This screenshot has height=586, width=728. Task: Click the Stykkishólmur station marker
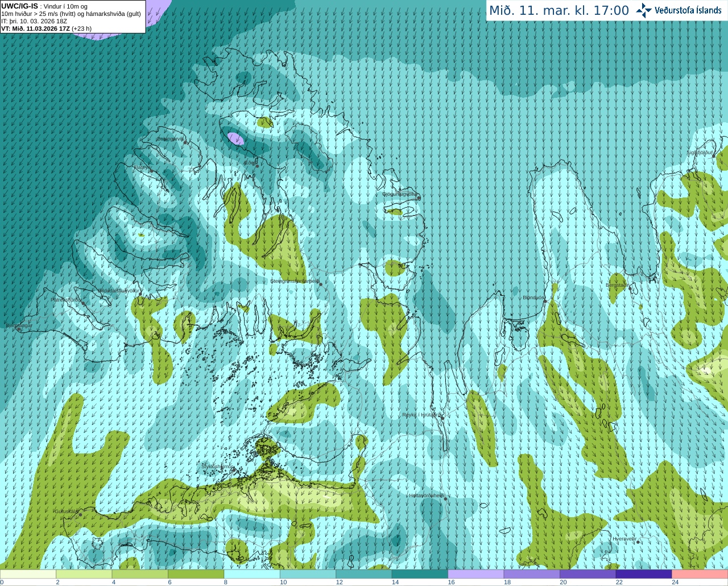pos(233,470)
